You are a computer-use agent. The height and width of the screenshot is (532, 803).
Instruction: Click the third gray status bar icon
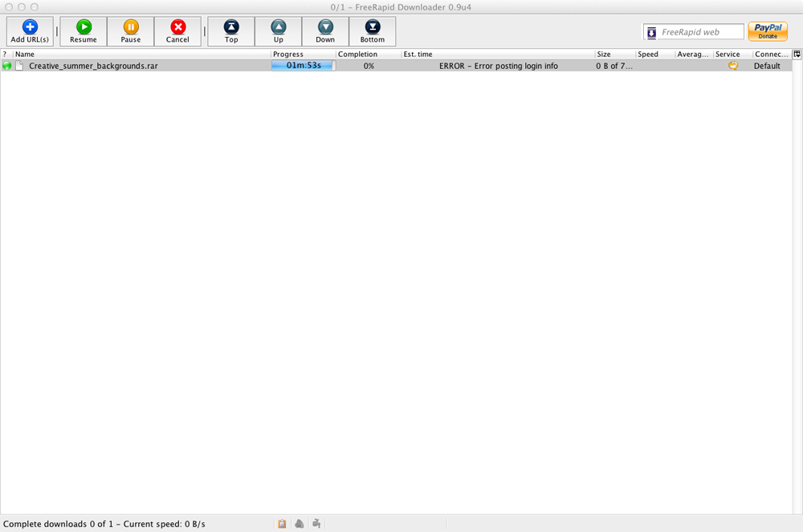[316, 524]
